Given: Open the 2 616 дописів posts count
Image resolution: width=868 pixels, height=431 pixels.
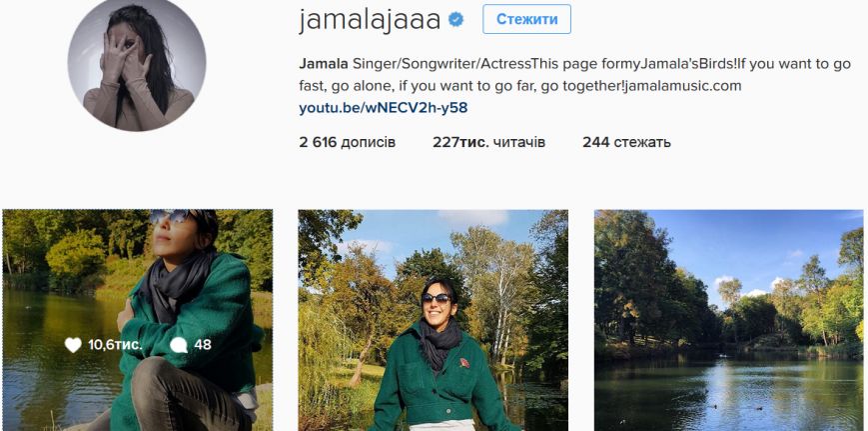Looking at the screenshot, I should point(347,142).
